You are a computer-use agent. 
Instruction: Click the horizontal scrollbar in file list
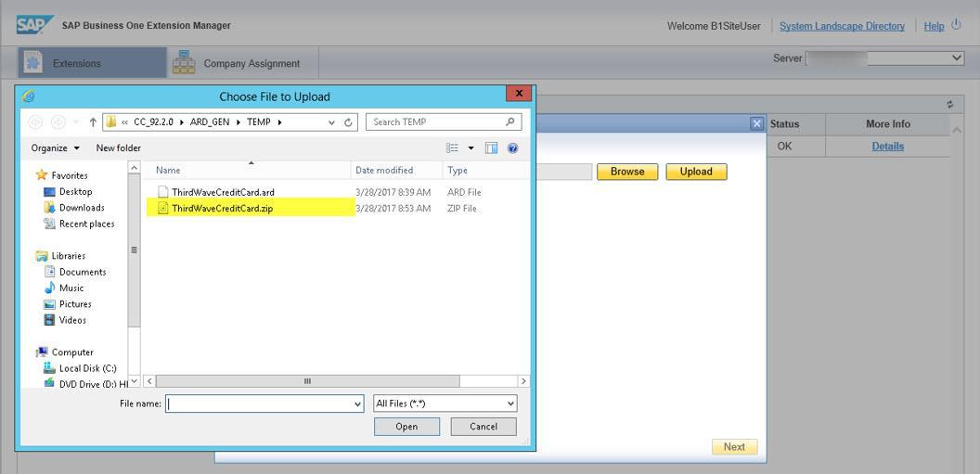[307, 381]
